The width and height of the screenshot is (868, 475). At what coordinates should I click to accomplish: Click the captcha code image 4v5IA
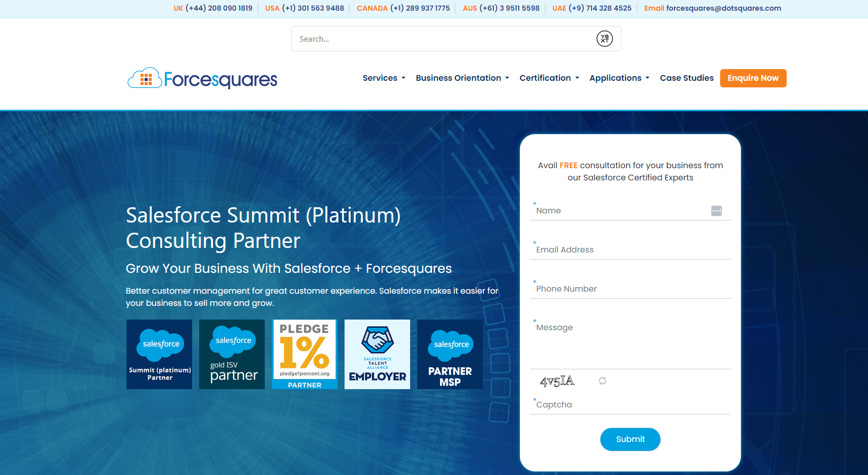point(557,381)
